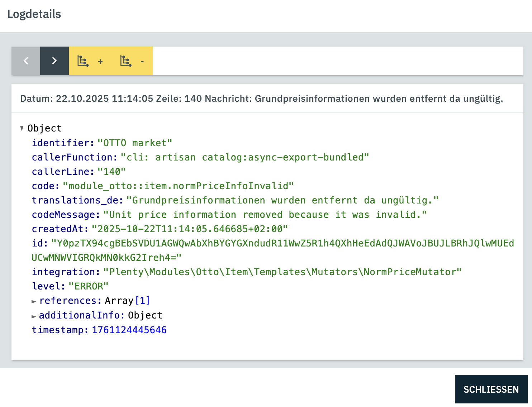The width and height of the screenshot is (532, 407).
Task: Go to the previous log entry
Action: tap(26, 61)
